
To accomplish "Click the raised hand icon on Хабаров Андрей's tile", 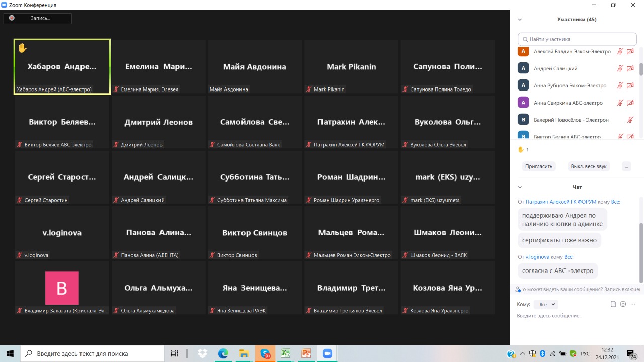I will [22, 48].
